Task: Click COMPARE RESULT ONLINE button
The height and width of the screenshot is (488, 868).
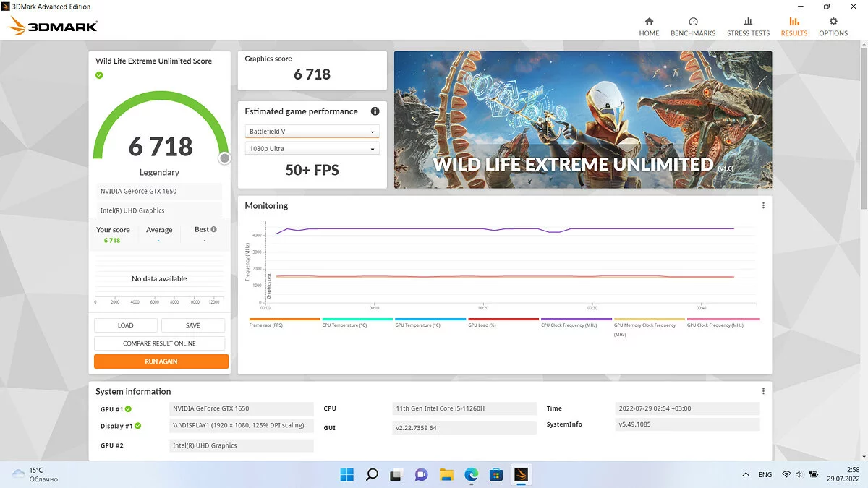Action: (x=159, y=343)
